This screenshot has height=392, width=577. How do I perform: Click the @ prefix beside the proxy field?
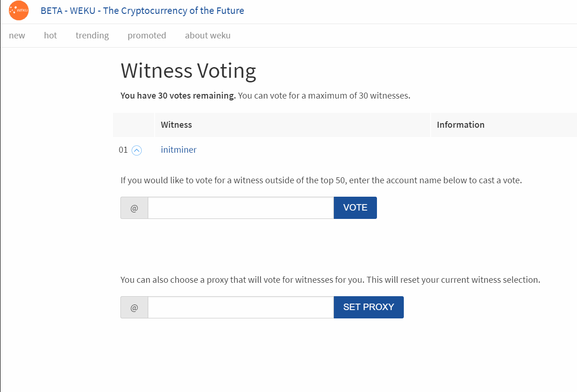[134, 307]
